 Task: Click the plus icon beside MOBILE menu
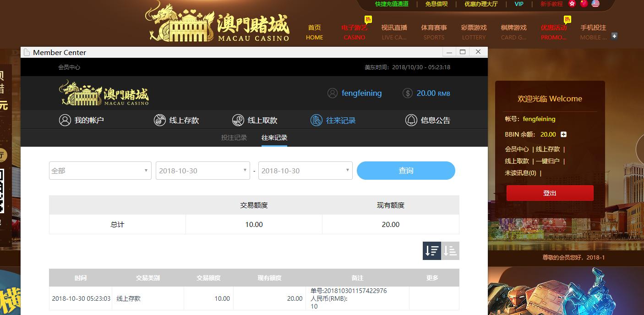click(x=615, y=36)
